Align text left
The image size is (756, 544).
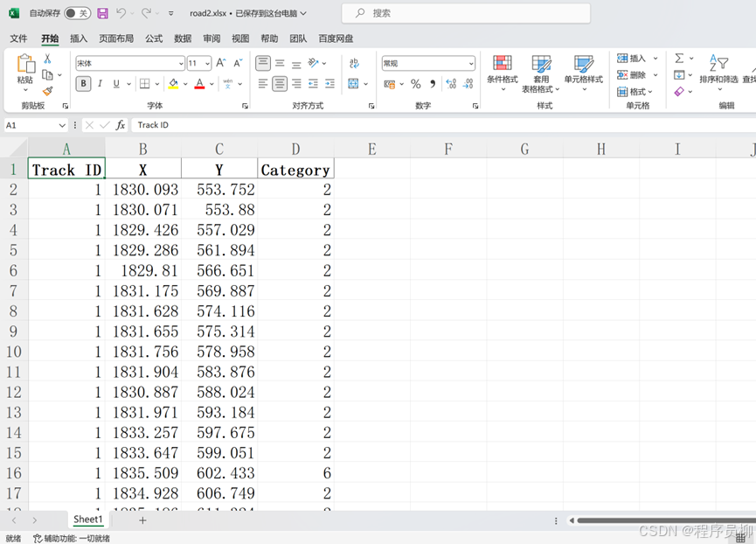tap(263, 84)
